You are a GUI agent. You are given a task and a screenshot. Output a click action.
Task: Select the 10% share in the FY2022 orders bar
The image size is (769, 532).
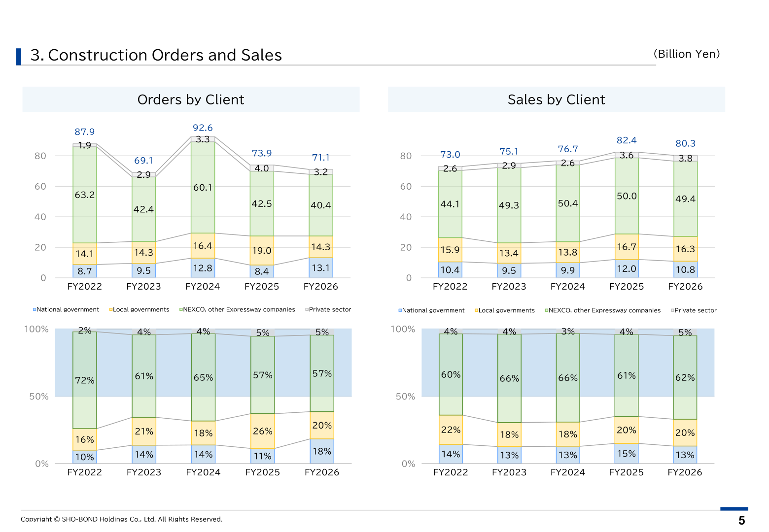tap(85, 458)
